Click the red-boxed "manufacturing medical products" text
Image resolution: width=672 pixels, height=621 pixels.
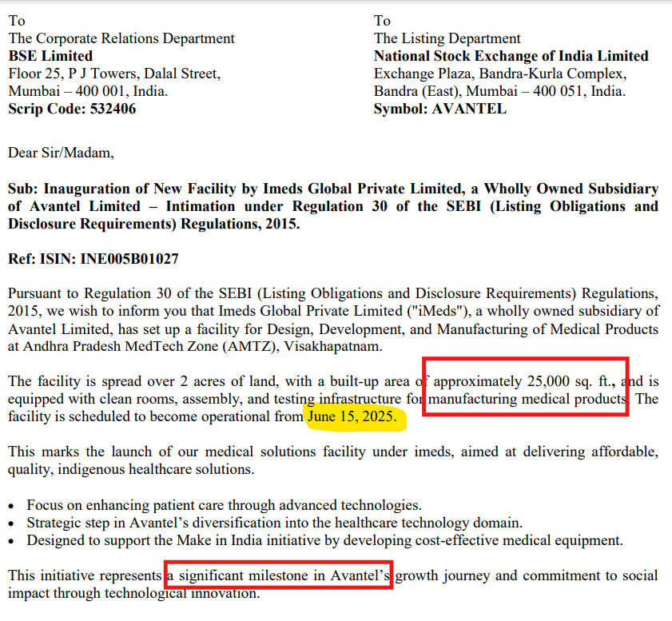point(527,399)
